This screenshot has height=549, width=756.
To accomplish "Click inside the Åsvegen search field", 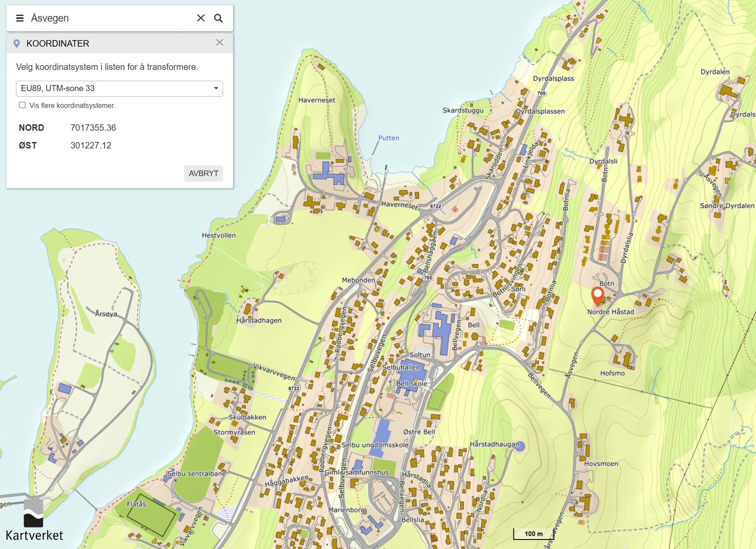I will tap(108, 18).
